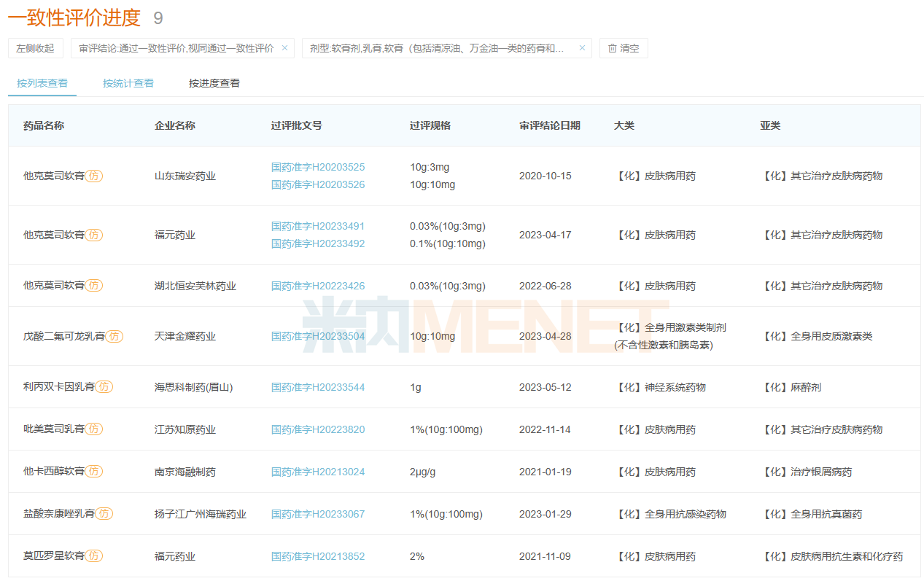Image resolution: width=924 pixels, height=581 pixels.
Task: Click the 药品名称 column header
Action: pyautogui.click(x=44, y=125)
